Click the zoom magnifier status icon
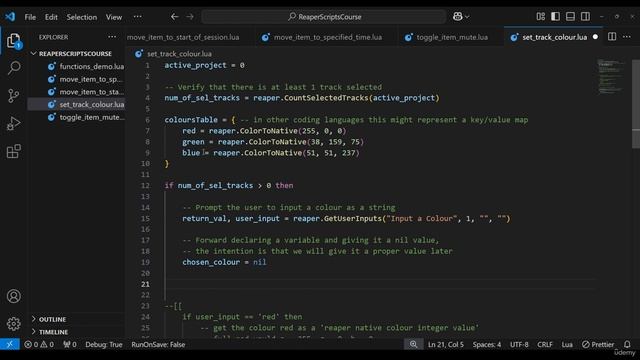This screenshot has height=360, width=640. pos(413,344)
